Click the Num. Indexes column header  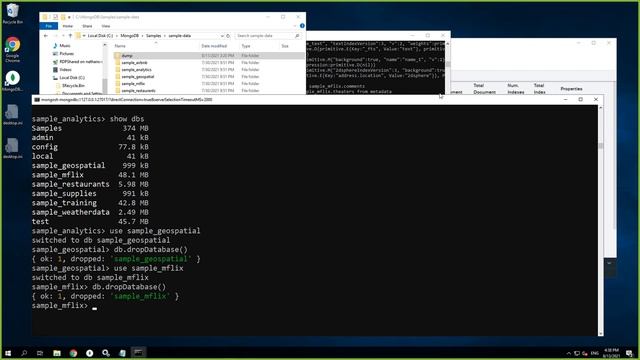516,89
